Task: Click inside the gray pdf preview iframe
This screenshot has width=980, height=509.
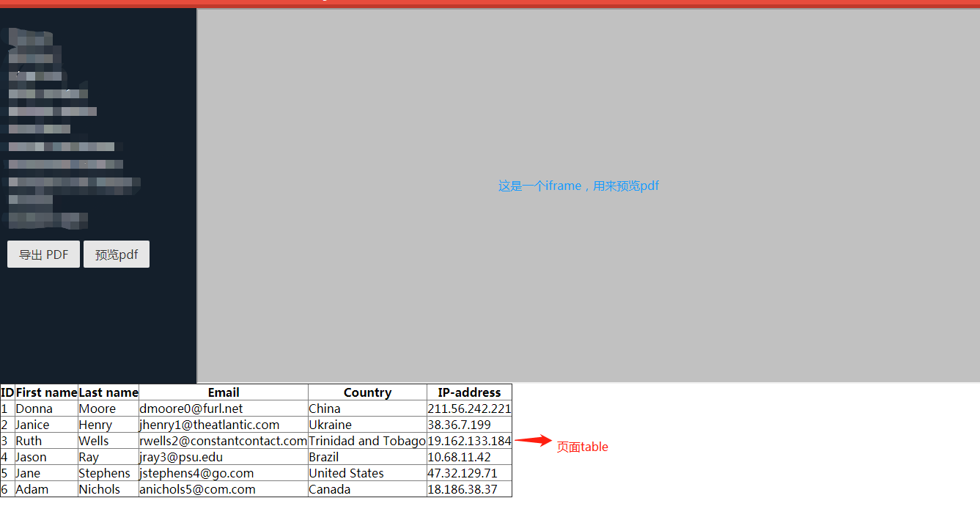Action: 588,196
